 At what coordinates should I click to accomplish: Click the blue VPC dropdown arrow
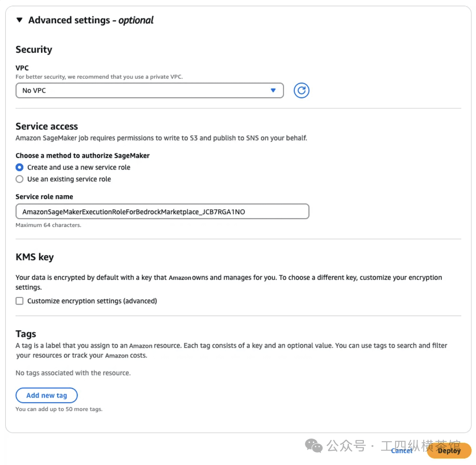pos(273,90)
